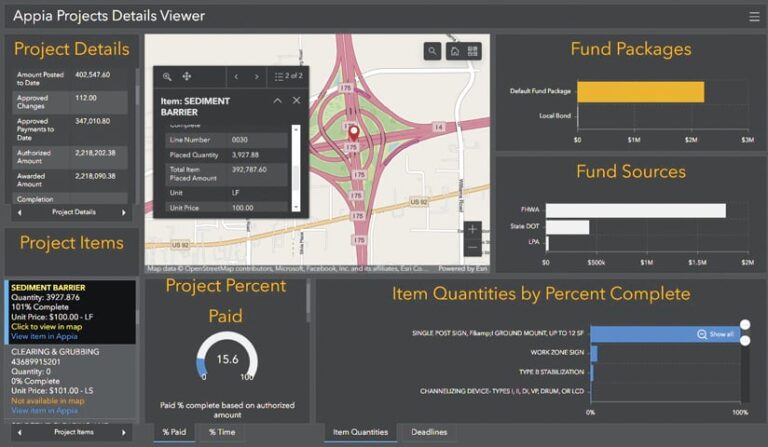
Task: Switch to the Item Quantities tab
Action: coord(360,432)
